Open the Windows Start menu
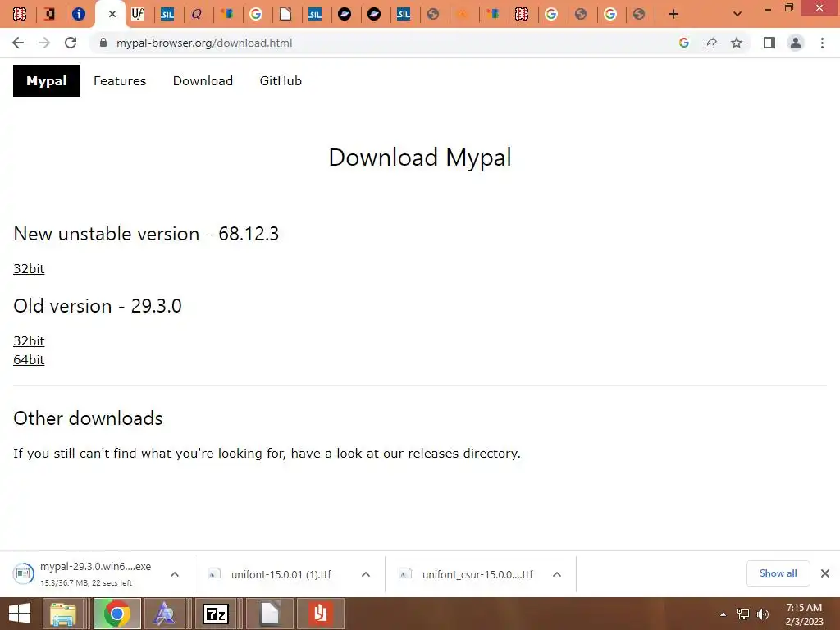The image size is (840, 630). pos(20,614)
